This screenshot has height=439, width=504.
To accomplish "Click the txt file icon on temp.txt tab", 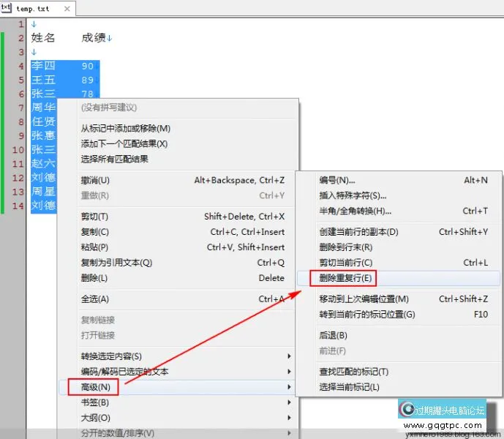I will coord(6,8).
